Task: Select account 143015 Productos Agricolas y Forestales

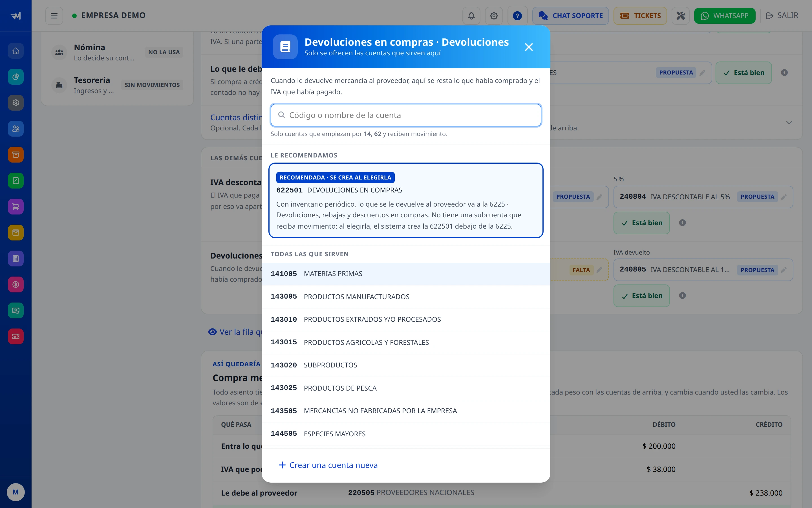Action: tap(406, 342)
